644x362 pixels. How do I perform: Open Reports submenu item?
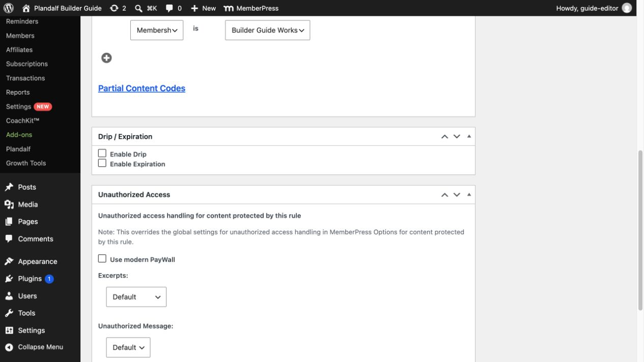tap(18, 93)
